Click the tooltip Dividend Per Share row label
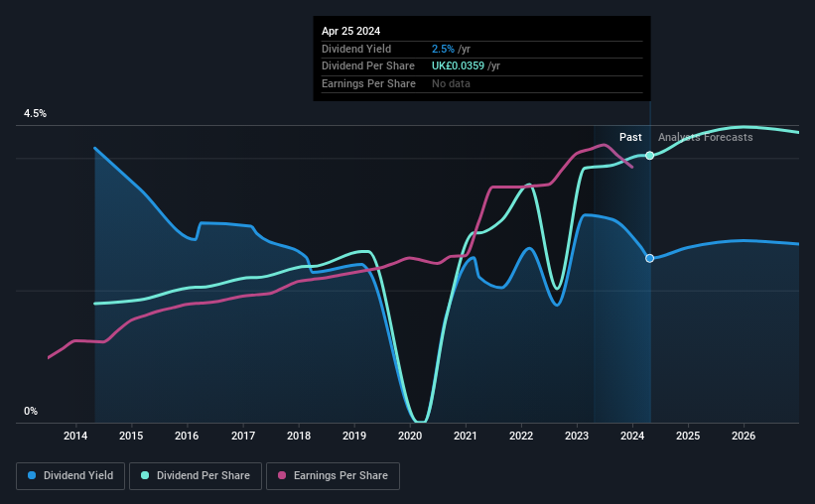Image resolution: width=815 pixels, height=504 pixels. [368, 66]
